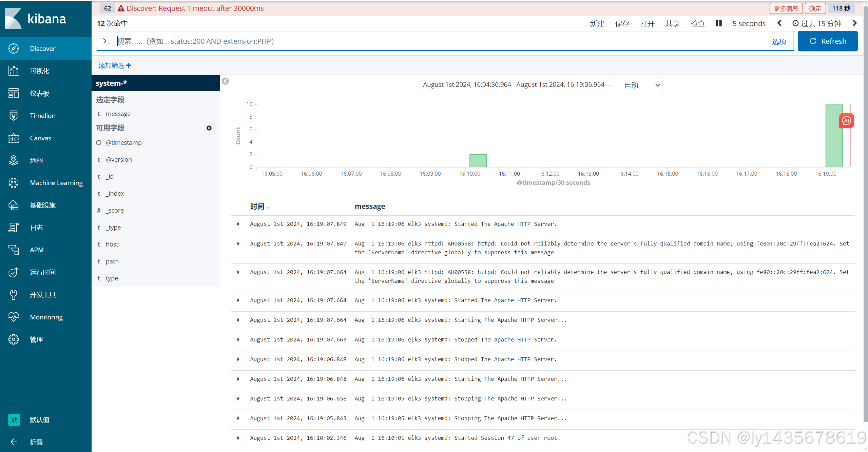Click the blue Refresh button
Screen dimensions: 868x452
(828, 41)
